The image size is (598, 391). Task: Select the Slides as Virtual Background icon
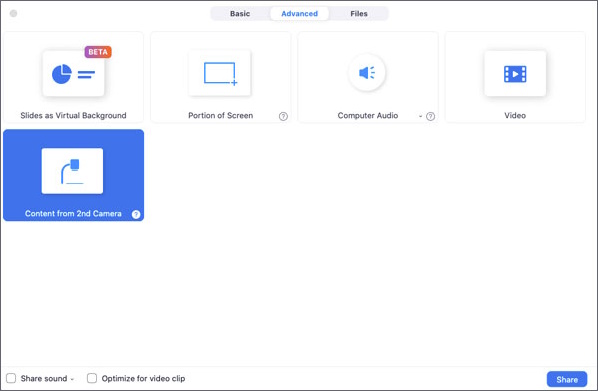pyautogui.click(x=73, y=74)
